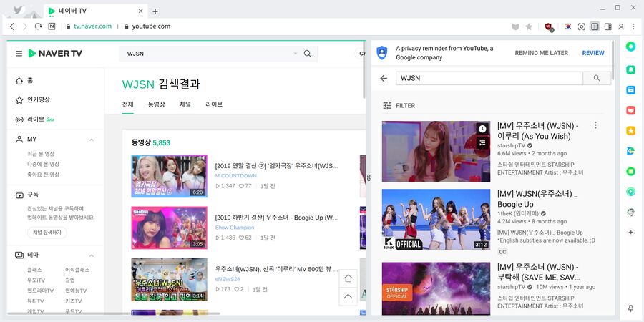
Task: Open 엠카극장 2019 연말결산 video thumbnail
Action: 169,176
